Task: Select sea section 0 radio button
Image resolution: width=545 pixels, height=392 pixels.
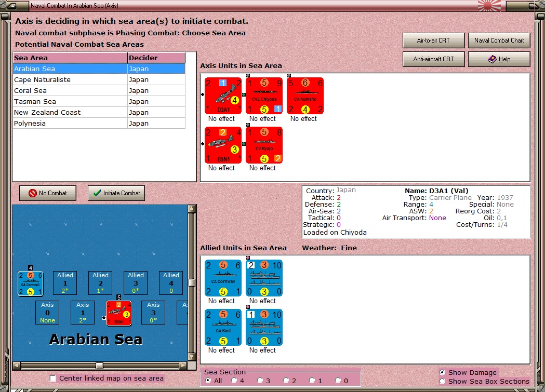Action: click(338, 381)
